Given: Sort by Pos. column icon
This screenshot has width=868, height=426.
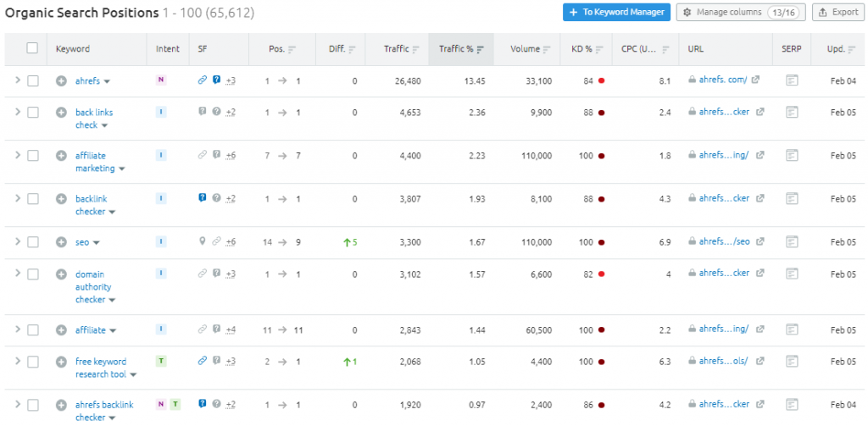Looking at the screenshot, I should tap(292, 49).
